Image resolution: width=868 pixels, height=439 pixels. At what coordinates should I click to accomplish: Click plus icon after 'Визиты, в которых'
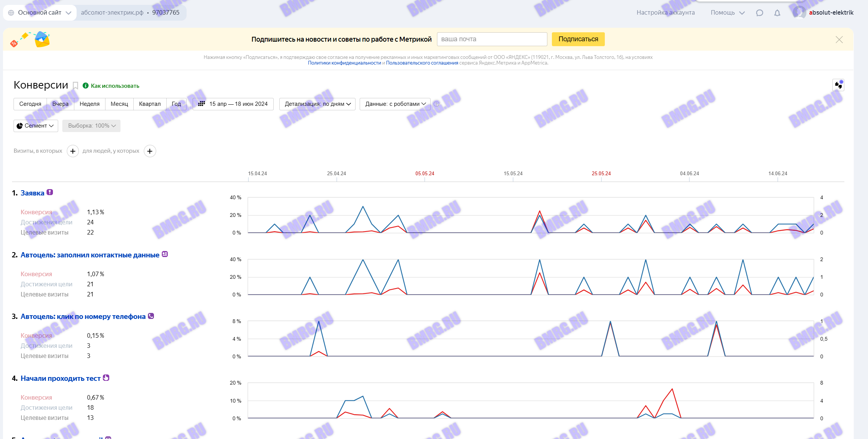pos(73,151)
